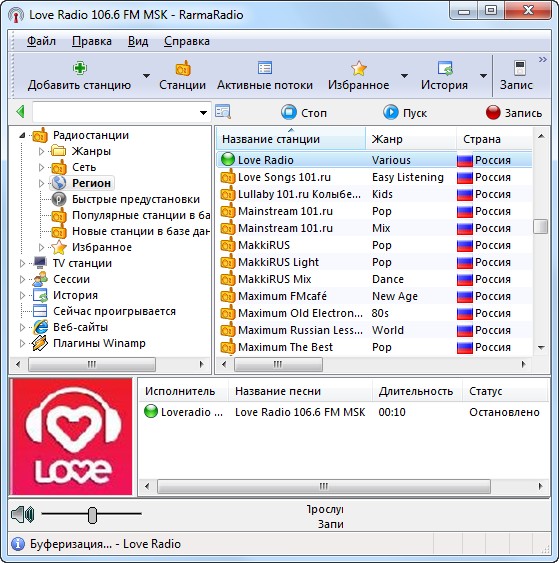
Task: Select Love Radio playing station row
Action: pos(374,160)
